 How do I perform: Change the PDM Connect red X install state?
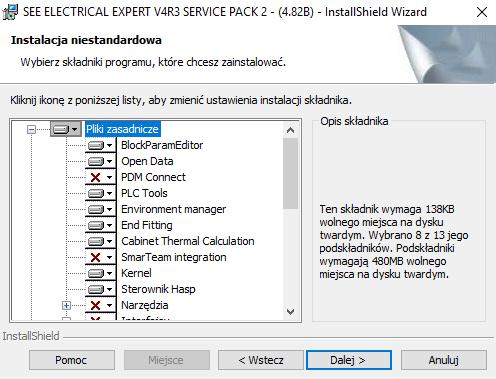[100, 177]
